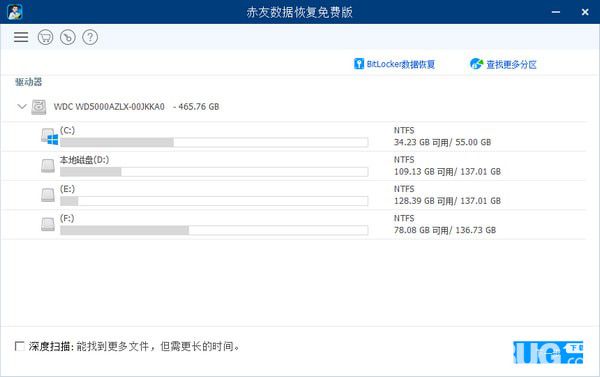Open 查找更多分区 link
The width and height of the screenshot is (600, 377).
pyautogui.click(x=511, y=64)
